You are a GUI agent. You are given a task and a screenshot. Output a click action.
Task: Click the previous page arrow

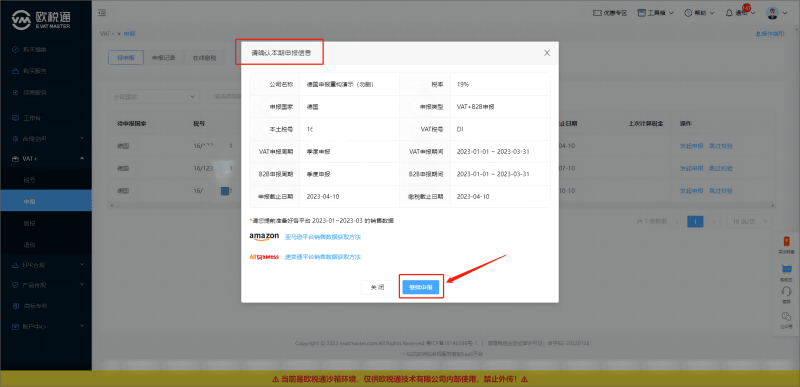coord(677,222)
